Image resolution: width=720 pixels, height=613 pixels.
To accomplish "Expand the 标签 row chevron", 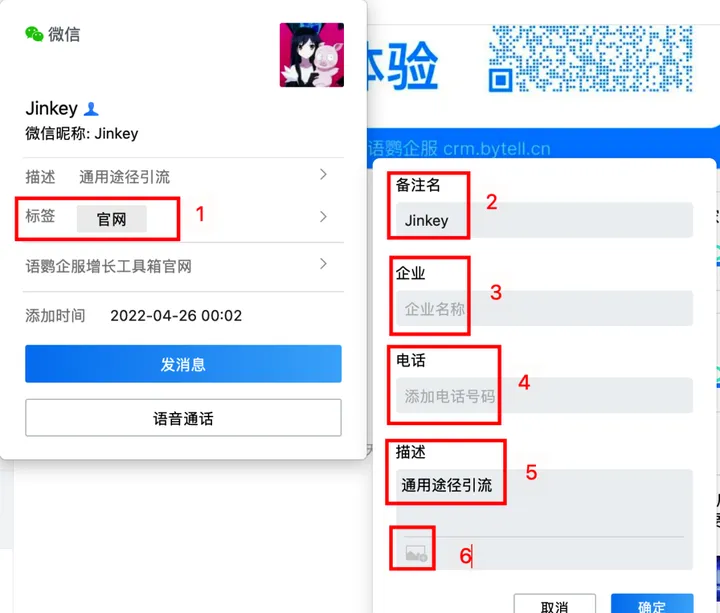I will (x=323, y=217).
